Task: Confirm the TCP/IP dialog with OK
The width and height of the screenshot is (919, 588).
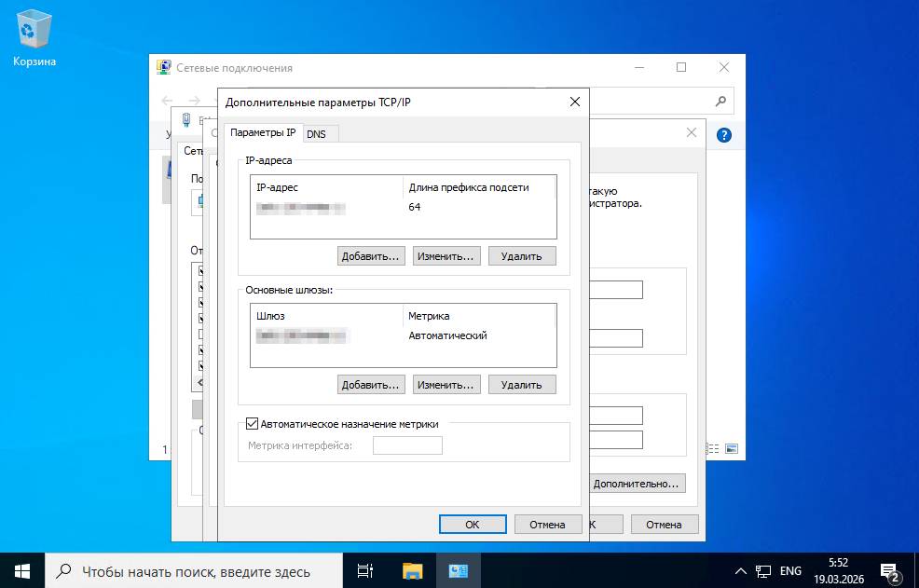Action: (472, 525)
